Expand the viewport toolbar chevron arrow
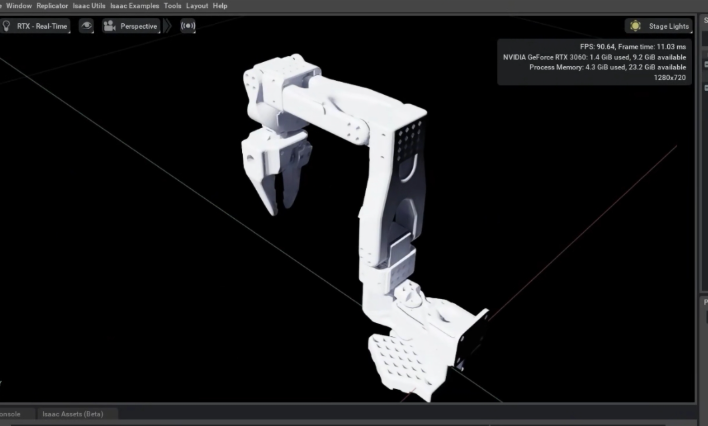Image resolution: width=708 pixels, height=426 pixels. (x=168, y=26)
